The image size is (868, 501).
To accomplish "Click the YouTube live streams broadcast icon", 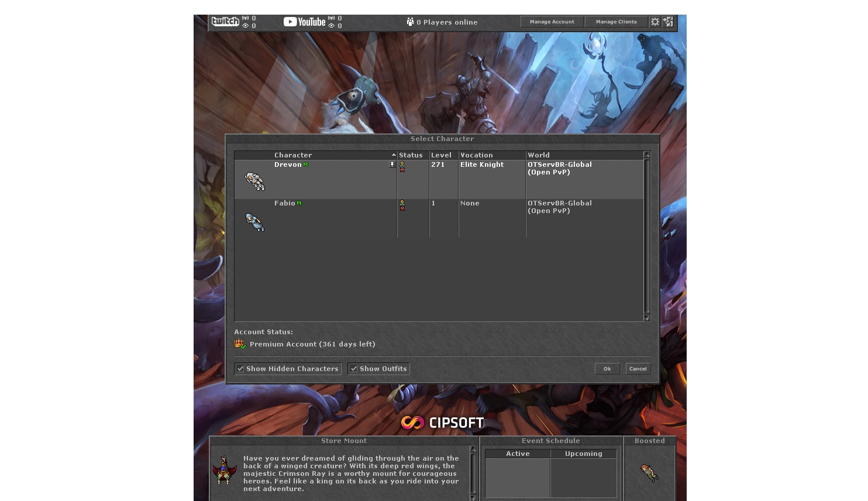I will (332, 18).
